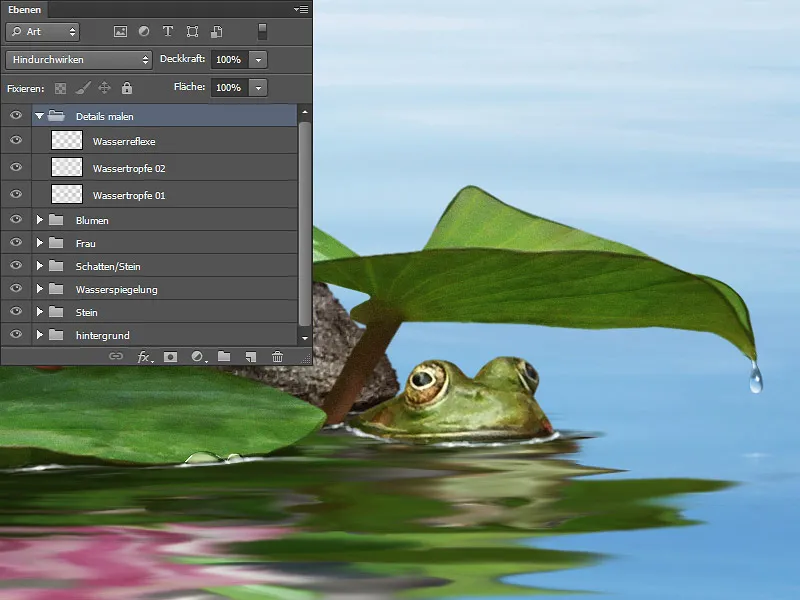Viewport: 800px width, 600px height.
Task: Click the Blumen group folder icon
Action: [x=56, y=220]
